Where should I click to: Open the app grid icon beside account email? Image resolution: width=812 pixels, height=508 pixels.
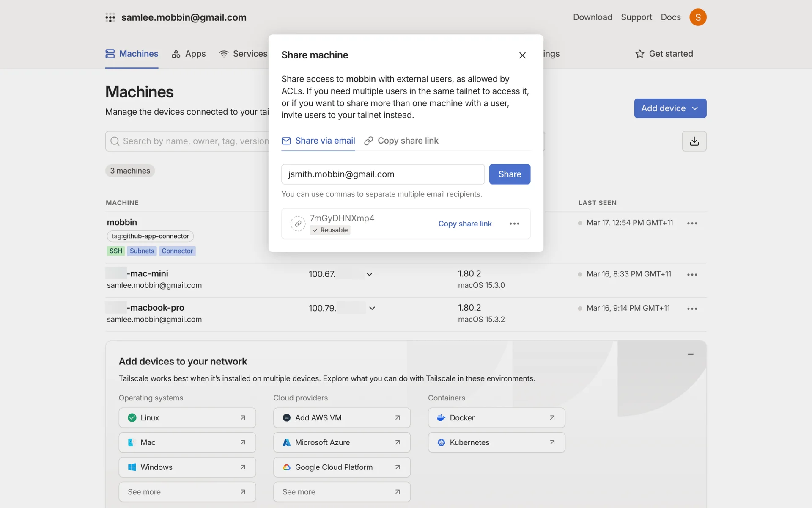[x=110, y=17]
